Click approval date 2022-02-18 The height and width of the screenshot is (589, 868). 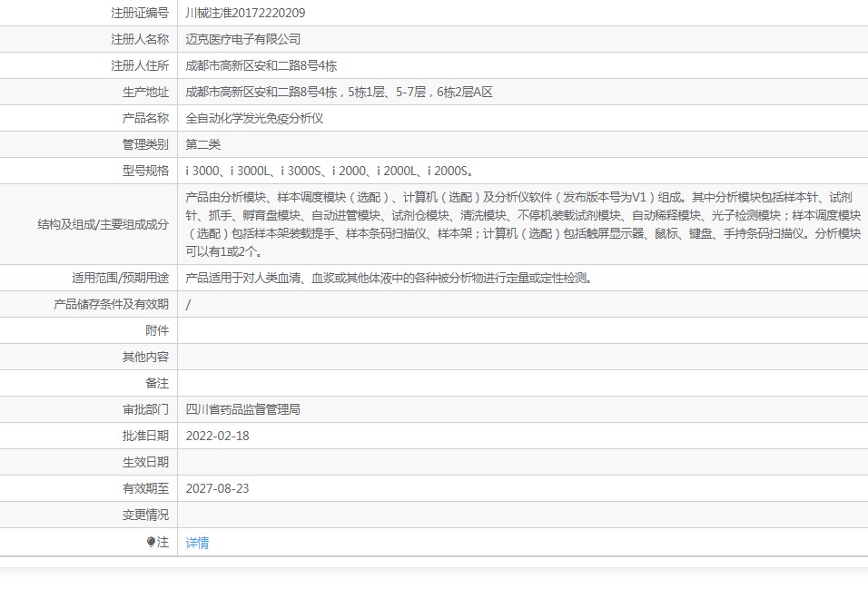coord(218,437)
